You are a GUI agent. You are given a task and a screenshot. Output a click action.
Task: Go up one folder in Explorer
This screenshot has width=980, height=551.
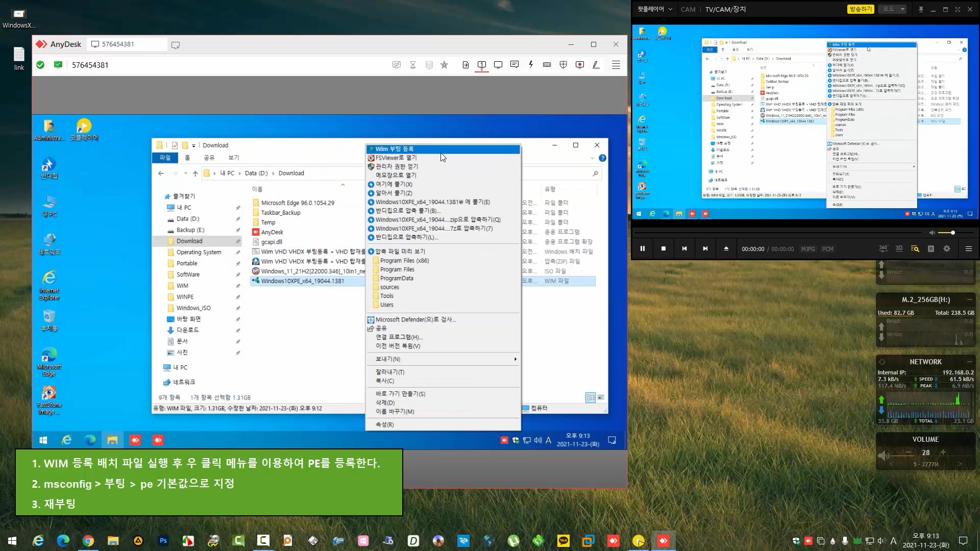195,173
